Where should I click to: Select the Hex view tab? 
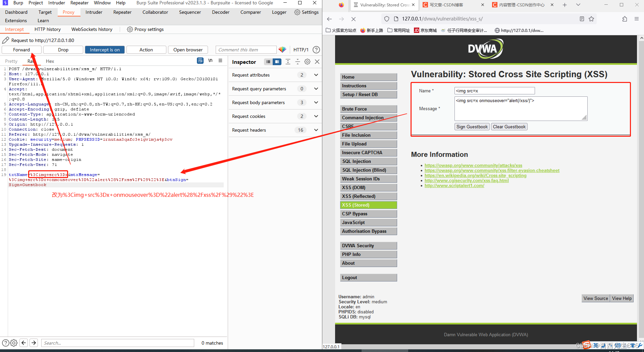point(50,61)
